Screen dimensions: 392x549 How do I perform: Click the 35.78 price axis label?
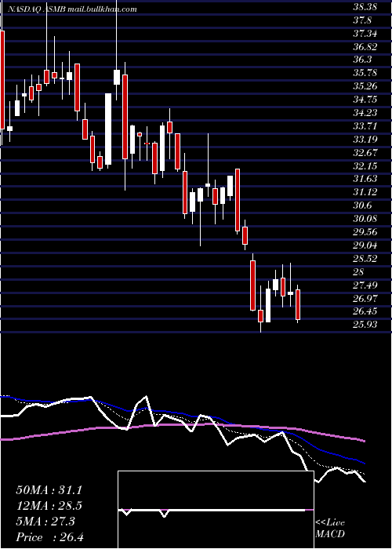point(365,73)
